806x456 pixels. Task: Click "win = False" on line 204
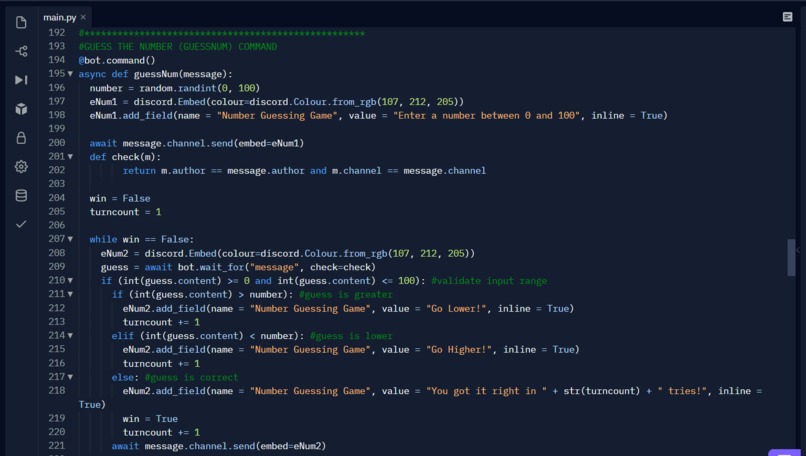[120, 198]
